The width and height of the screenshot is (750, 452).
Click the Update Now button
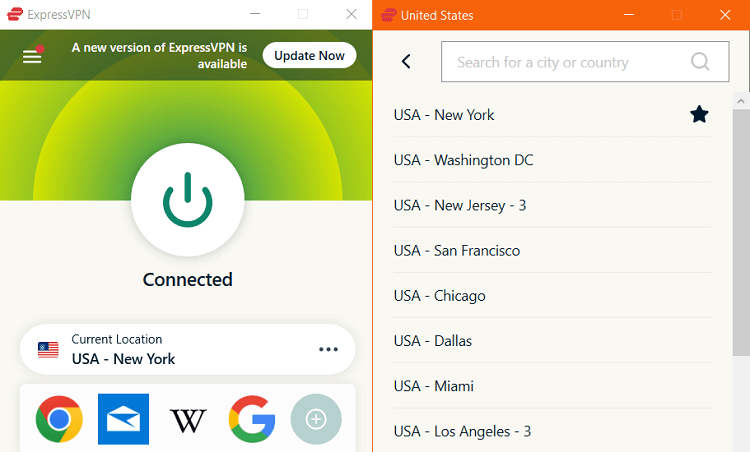pyautogui.click(x=309, y=55)
